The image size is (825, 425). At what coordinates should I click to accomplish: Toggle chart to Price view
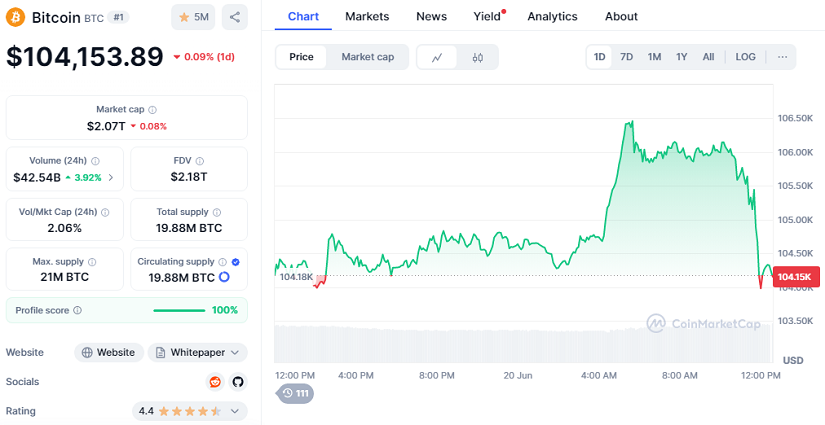click(x=301, y=57)
